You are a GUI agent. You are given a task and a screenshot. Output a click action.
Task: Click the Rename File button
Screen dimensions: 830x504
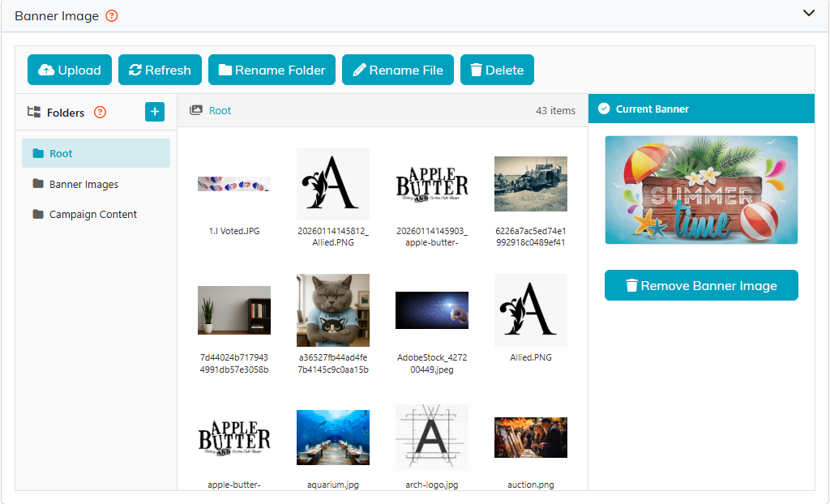click(x=398, y=70)
